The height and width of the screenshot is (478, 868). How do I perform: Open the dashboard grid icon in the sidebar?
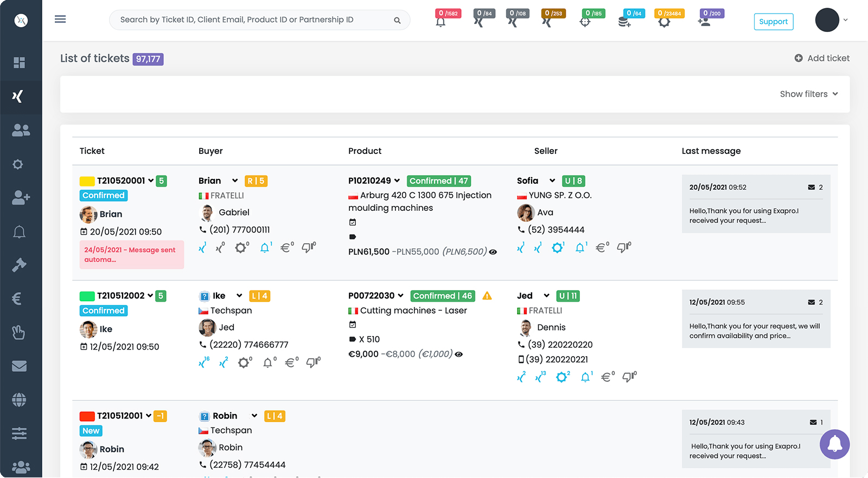point(20,63)
